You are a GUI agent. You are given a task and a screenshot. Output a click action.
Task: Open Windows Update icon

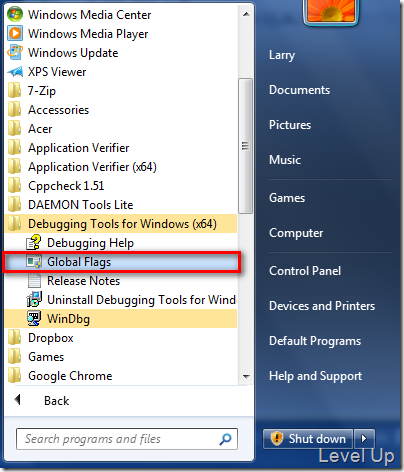coord(15,52)
